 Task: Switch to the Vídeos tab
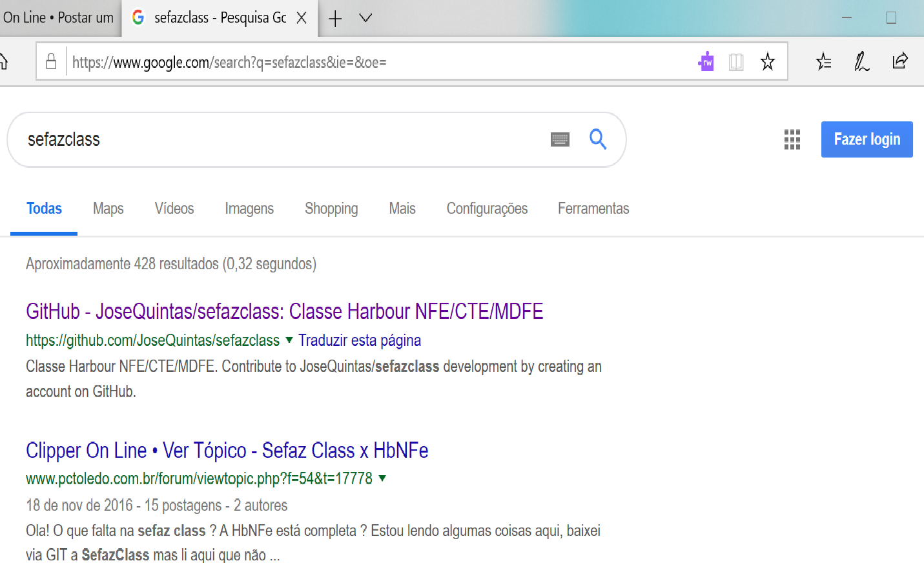click(x=174, y=209)
